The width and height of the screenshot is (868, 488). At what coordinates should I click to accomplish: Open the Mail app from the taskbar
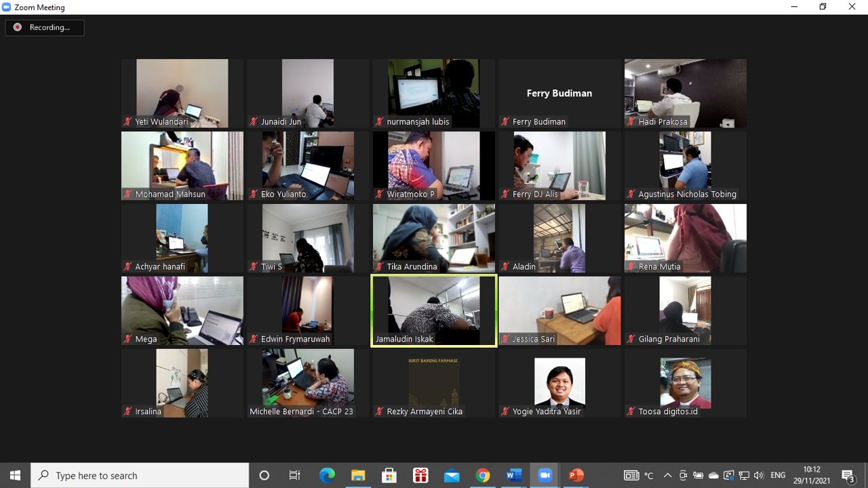[x=452, y=475]
